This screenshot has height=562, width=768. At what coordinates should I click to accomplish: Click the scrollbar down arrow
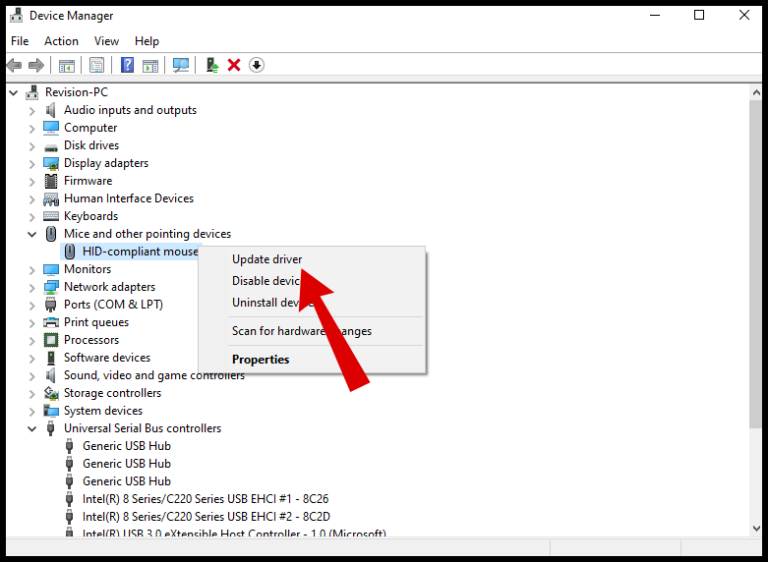[756, 528]
